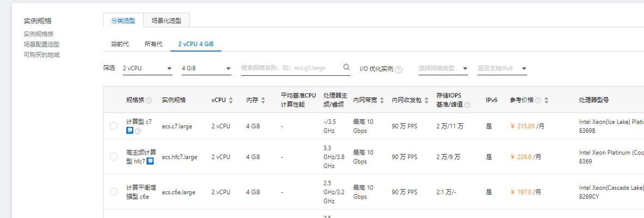The image size is (644, 218).
Task: Select the 当前代 tab
Action: [120, 44]
